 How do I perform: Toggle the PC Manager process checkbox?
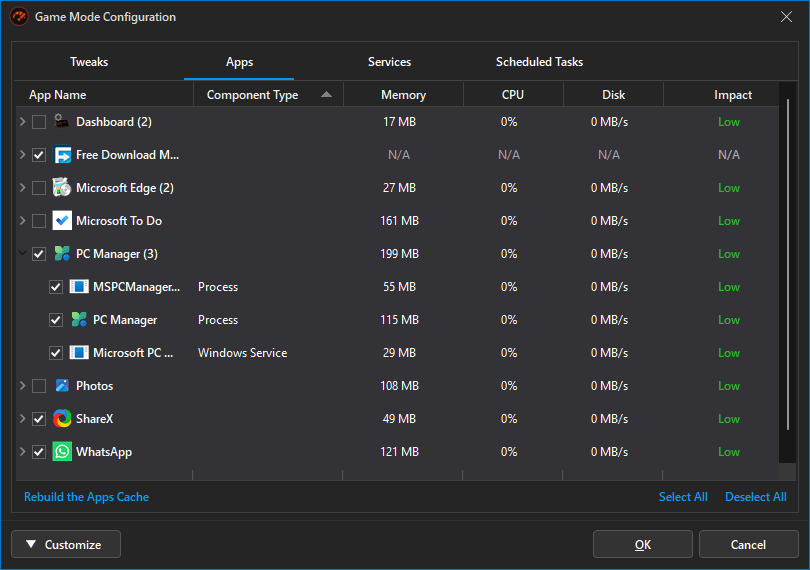[56, 320]
